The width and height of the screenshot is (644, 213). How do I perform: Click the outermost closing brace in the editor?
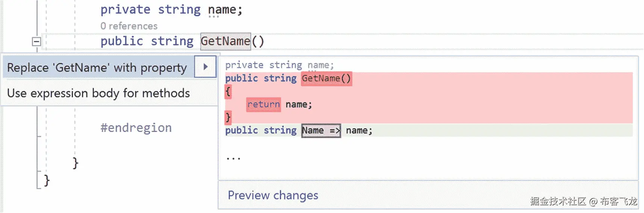click(x=47, y=180)
